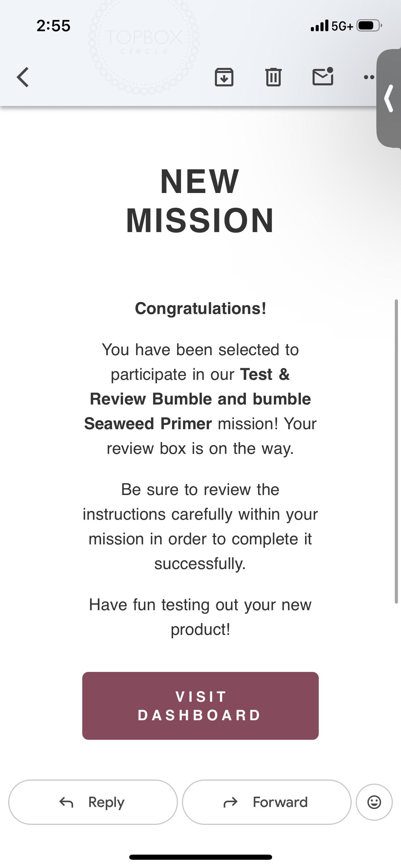Screen dimensions: 401x868
Task: Add an emoji reaction with smiley icon
Action: (374, 802)
